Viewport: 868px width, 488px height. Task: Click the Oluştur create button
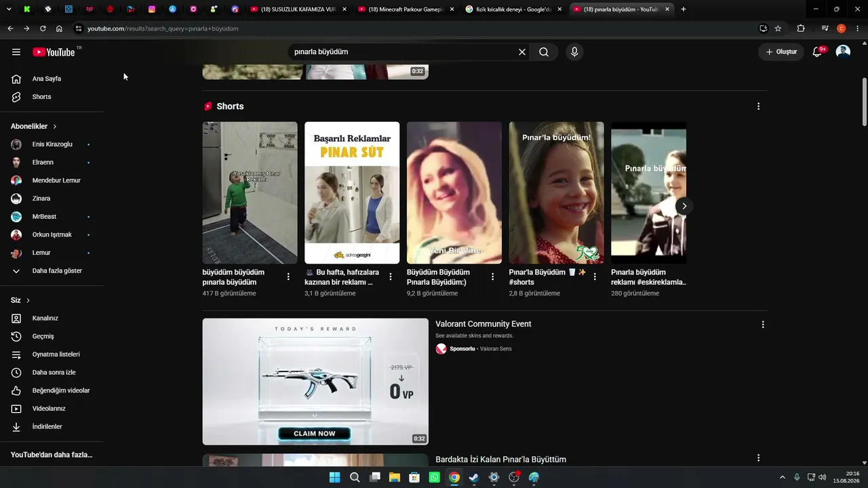tap(781, 52)
